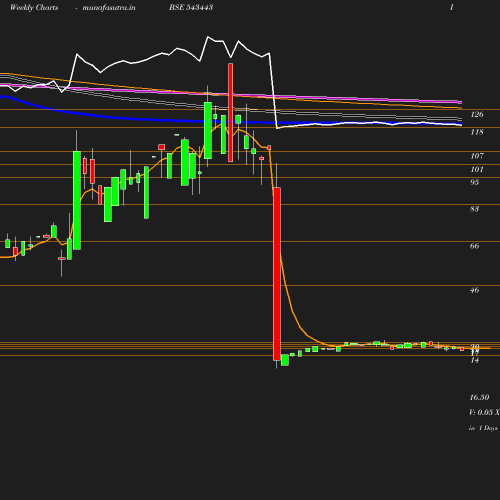Select the 14 price level label
500x500 pixels.
point(475,360)
